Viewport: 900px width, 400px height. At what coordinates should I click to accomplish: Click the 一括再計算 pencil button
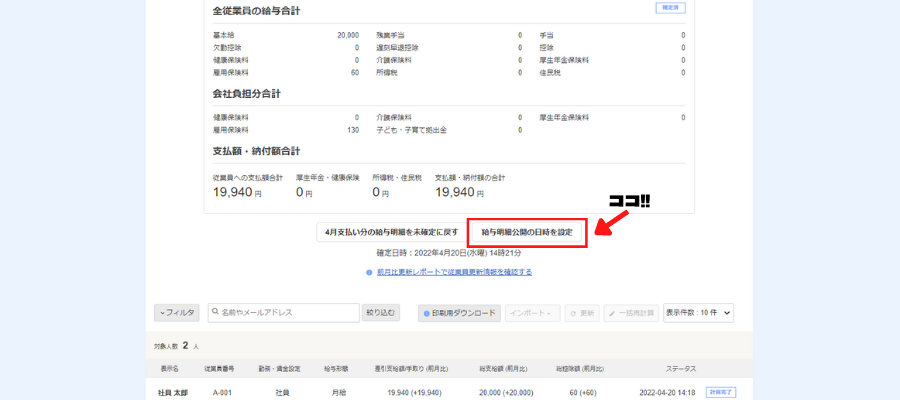coord(631,313)
